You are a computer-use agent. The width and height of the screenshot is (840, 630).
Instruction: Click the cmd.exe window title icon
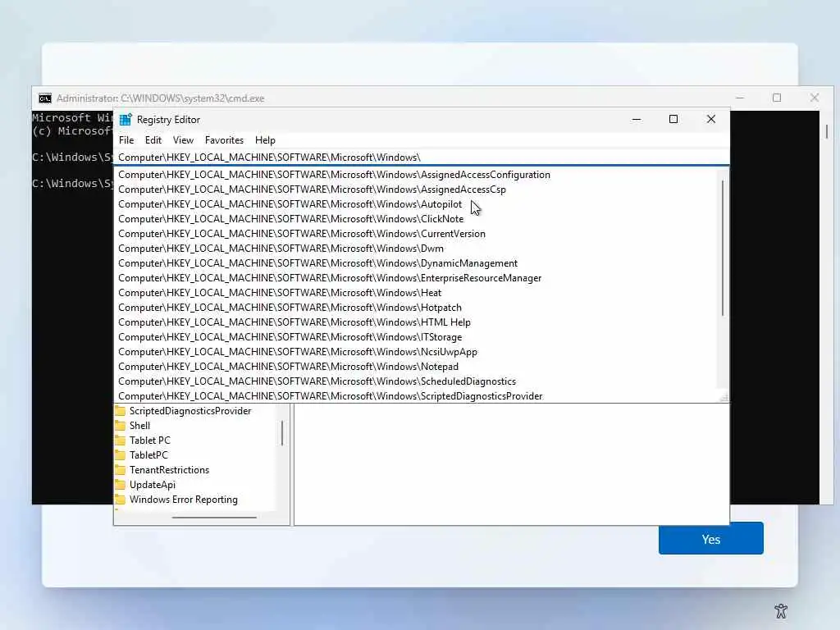pyautogui.click(x=45, y=98)
